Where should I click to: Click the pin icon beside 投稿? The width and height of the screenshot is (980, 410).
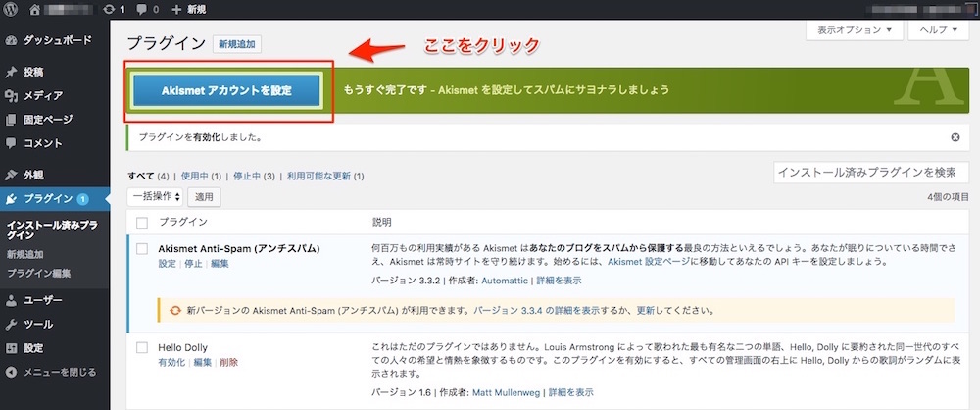11,72
